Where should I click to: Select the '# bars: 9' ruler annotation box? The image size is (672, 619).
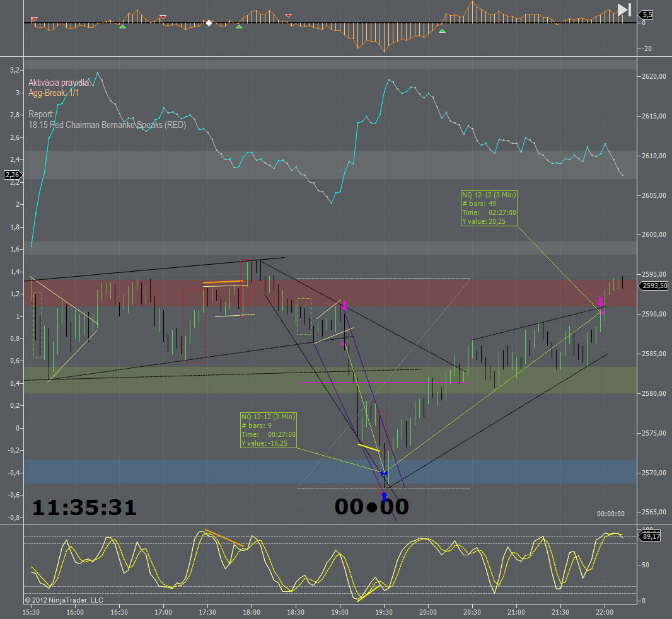(269, 430)
